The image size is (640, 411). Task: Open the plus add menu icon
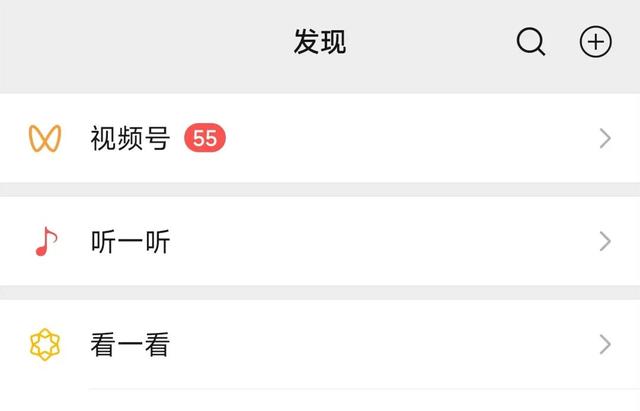pos(596,42)
